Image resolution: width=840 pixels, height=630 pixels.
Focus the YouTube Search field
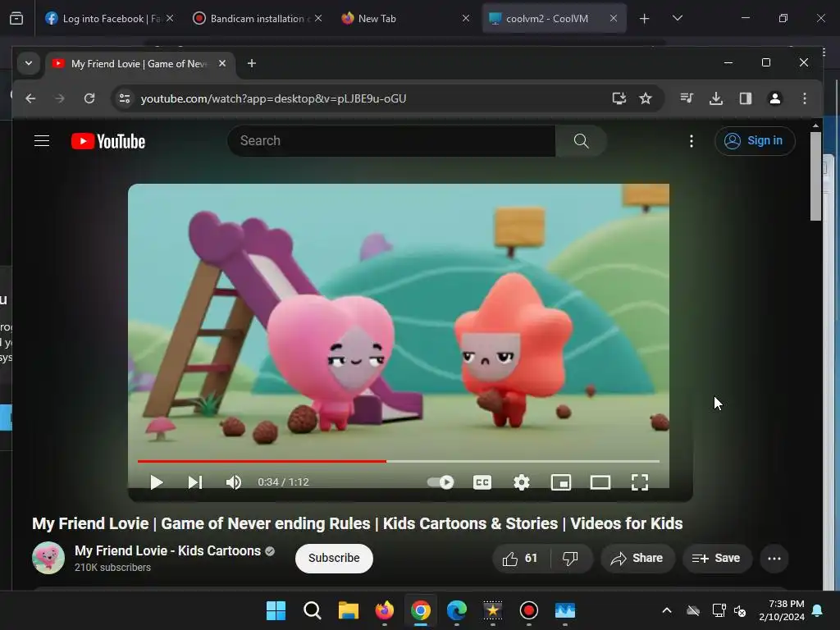click(x=392, y=141)
